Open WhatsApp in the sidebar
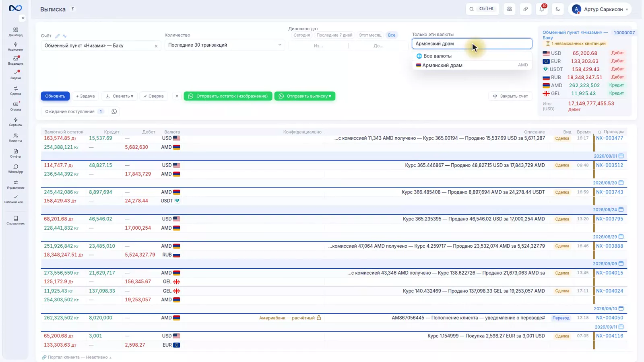This screenshot has height=362, width=644. [15, 169]
